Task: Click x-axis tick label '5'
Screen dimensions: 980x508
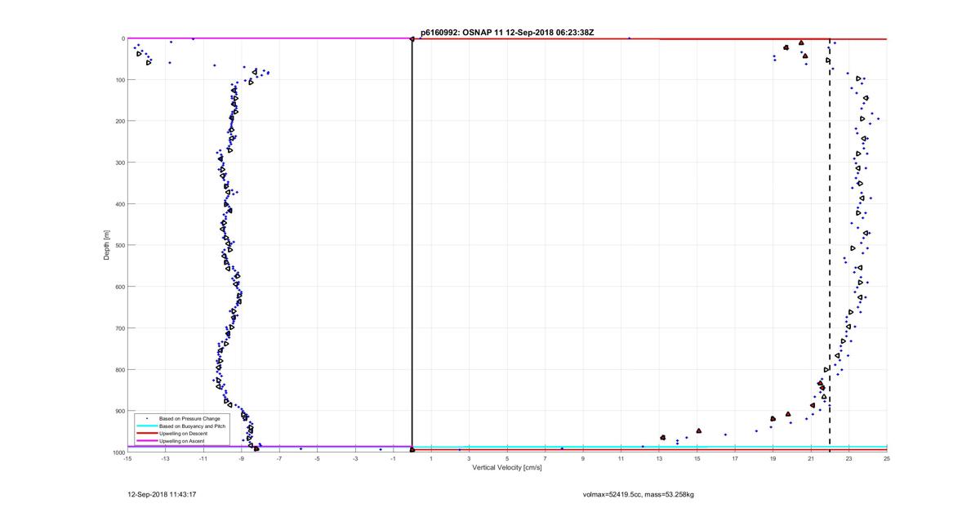Action: 507,458
